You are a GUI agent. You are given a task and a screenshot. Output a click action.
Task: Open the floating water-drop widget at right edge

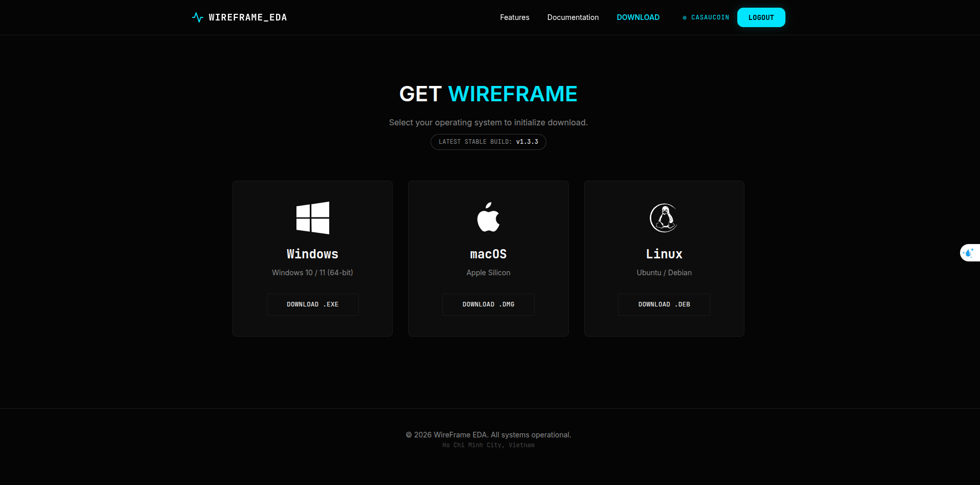click(x=969, y=253)
